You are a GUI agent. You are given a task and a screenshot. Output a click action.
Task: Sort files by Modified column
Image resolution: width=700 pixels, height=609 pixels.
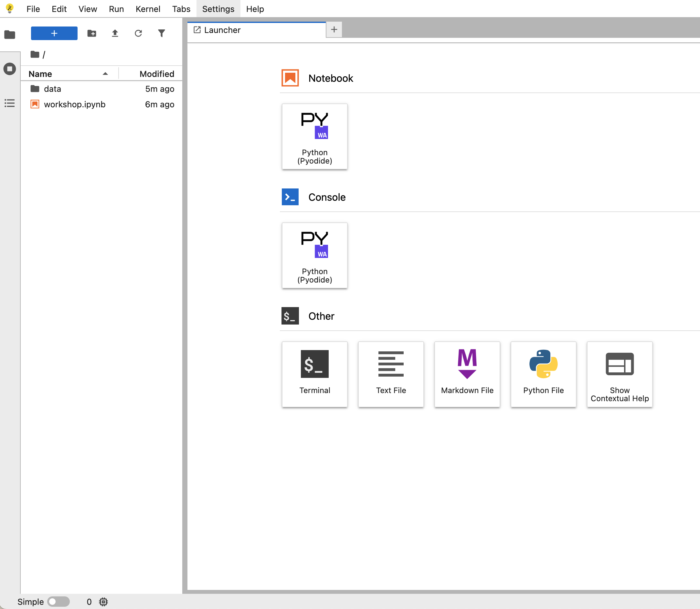coord(157,74)
